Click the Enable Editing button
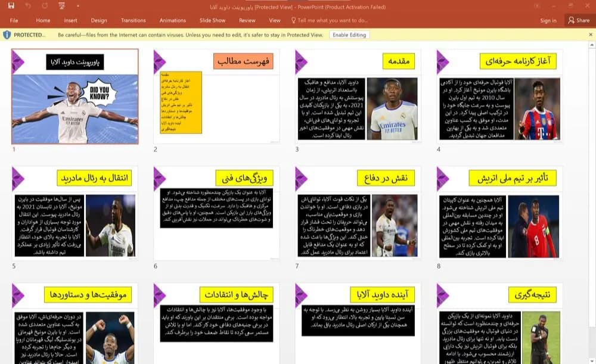Image resolution: width=596 pixels, height=364 pixels. point(349,35)
